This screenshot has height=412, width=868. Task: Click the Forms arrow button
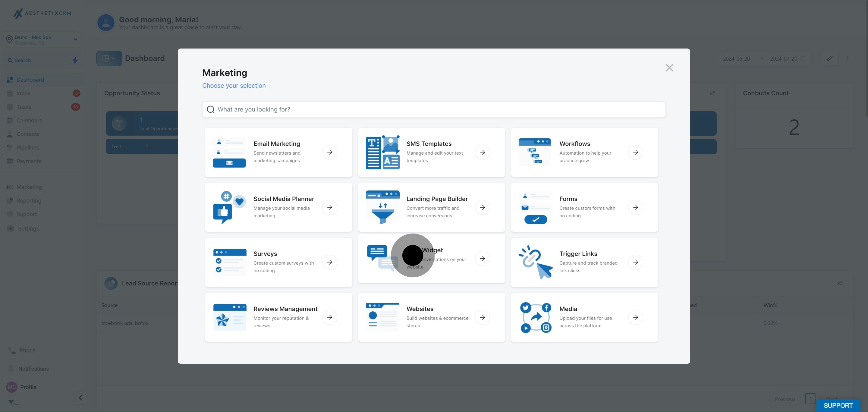click(x=635, y=207)
